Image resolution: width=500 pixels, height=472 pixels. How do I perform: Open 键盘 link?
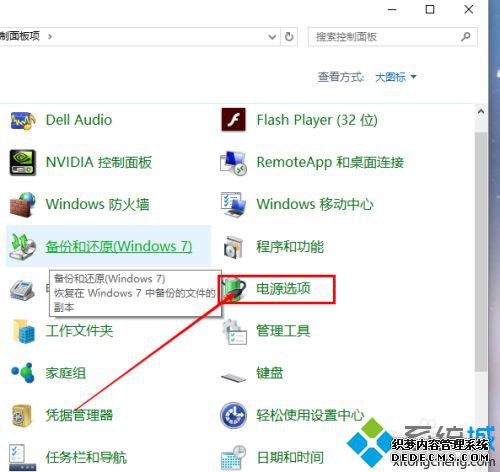click(x=270, y=373)
